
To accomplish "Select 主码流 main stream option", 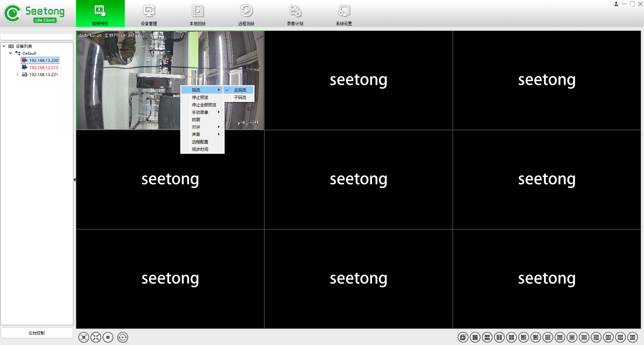I will click(x=239, y=90).
